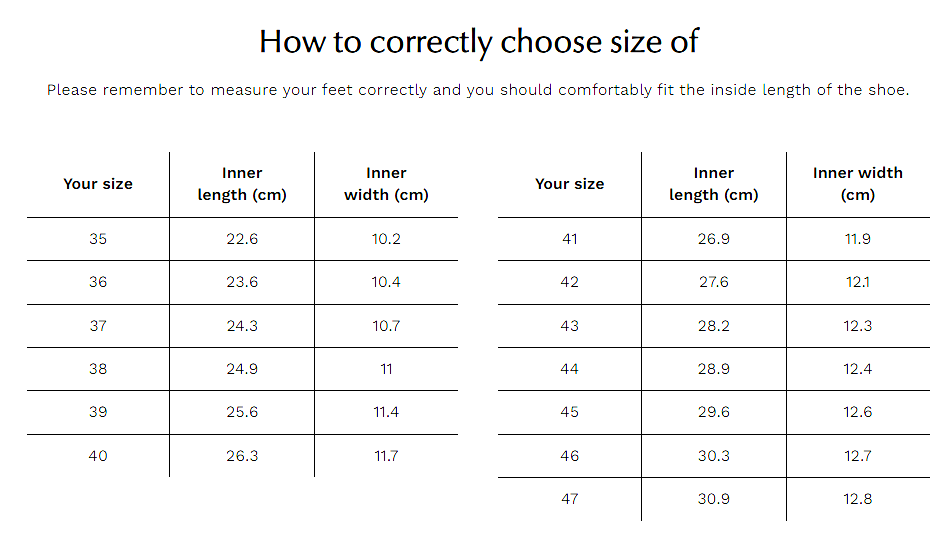Screen dimensions: 950x552
Task: Click size 44 row label
Action: 570,368
